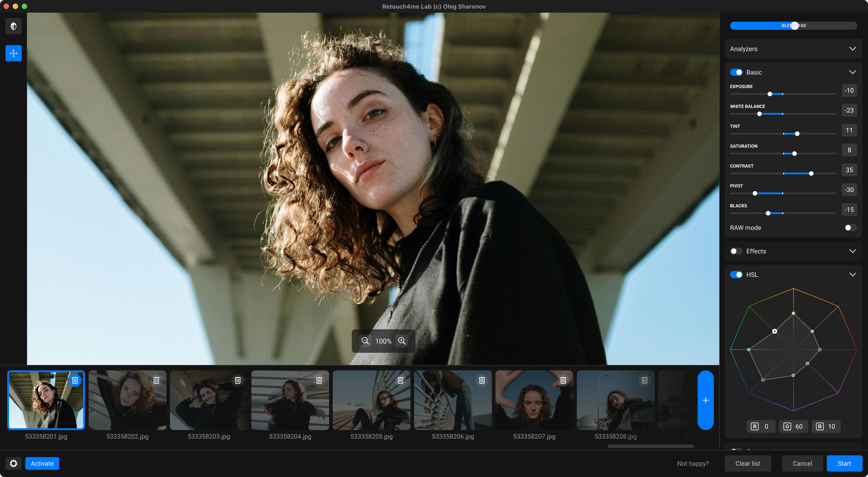Click the R channel value button
The height and width of the screenshot is (477, 868).
tap(761, 426)
